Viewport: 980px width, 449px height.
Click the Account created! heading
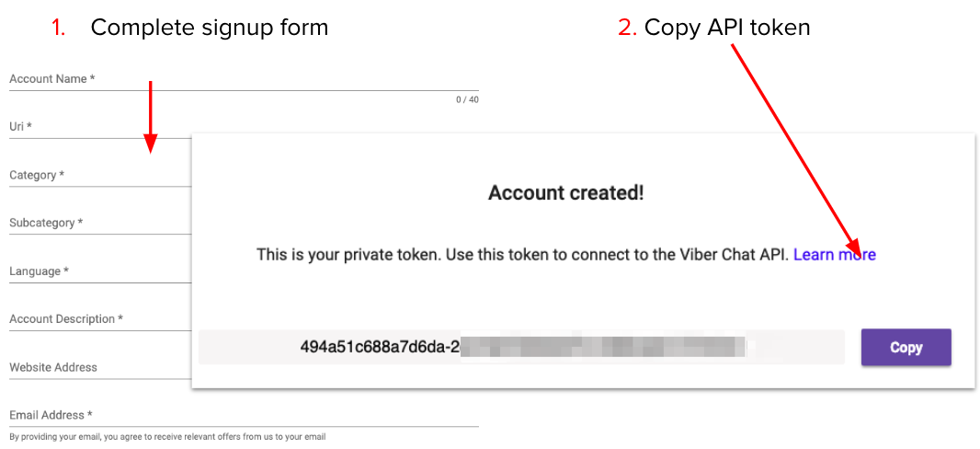[x=565, y=192]
